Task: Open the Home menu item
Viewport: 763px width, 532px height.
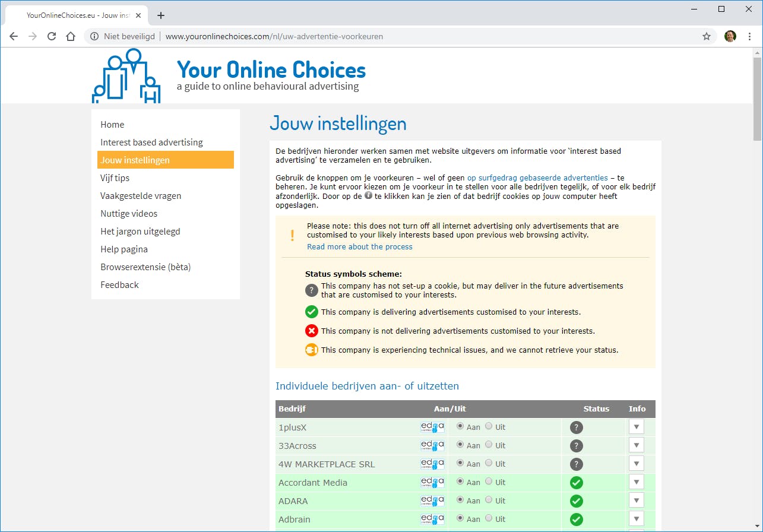Action: pos(166,125)
